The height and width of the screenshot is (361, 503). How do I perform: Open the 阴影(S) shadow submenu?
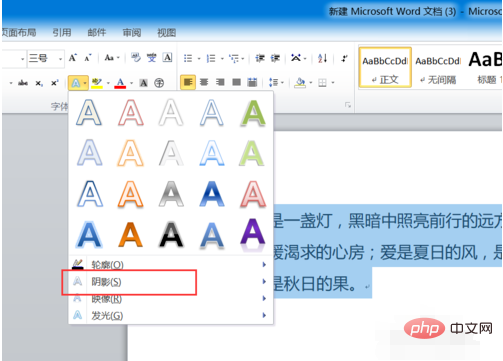click(171, 282)
